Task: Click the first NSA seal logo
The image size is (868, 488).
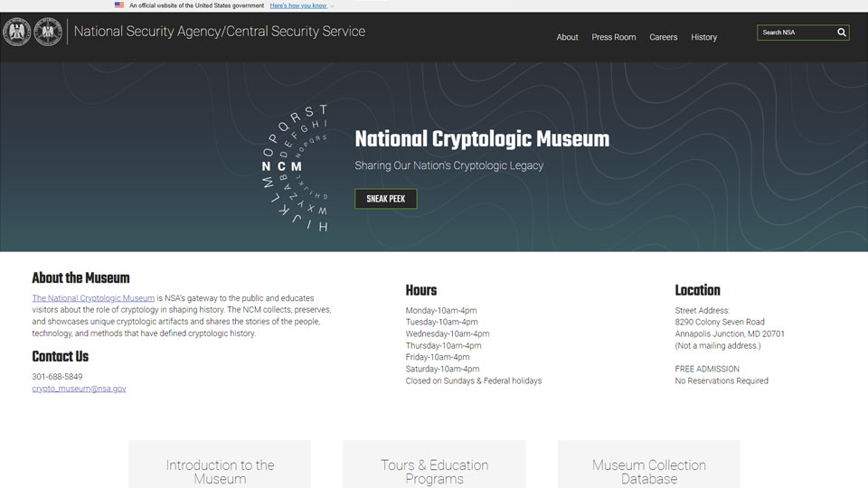Action: [x=16, y=32]
